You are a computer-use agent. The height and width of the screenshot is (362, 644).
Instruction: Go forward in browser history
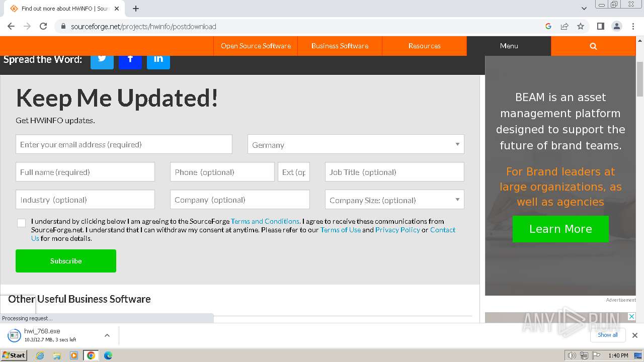(x=27, y=26)
